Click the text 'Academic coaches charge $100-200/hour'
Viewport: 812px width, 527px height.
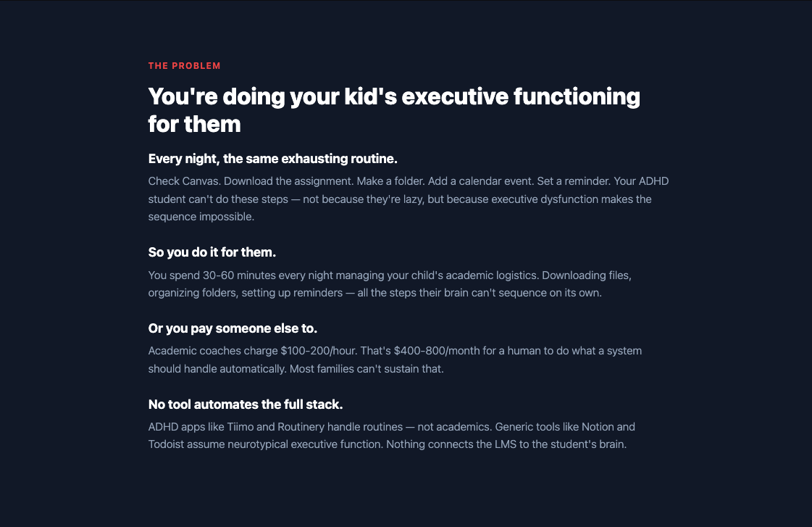[252, 351]
